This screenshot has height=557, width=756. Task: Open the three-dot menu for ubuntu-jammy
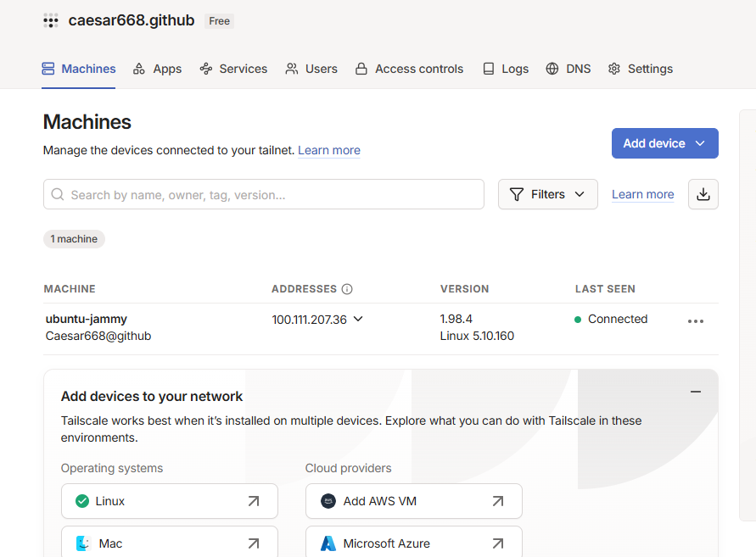pos(695,321)
